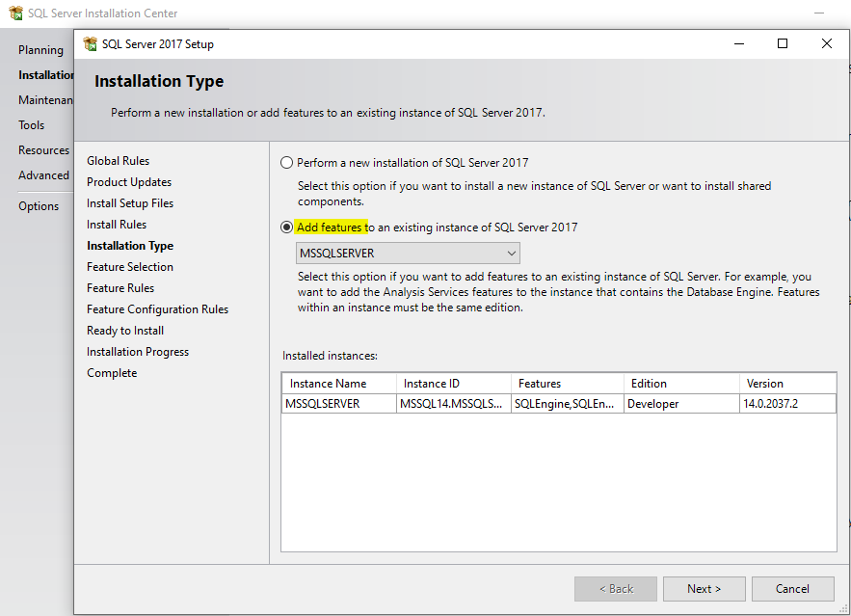Image resolution: width=851 pixels, height=616 pixels.
Task: Select Add features to existing instance radio
Action: pyautogui.click(x=286, y=228)
